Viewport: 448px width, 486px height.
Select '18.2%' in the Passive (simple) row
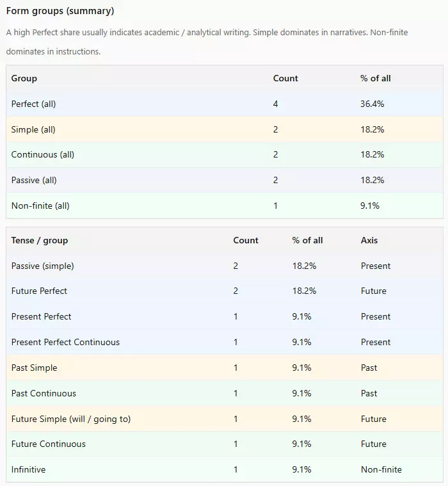(x=304, y=266)
